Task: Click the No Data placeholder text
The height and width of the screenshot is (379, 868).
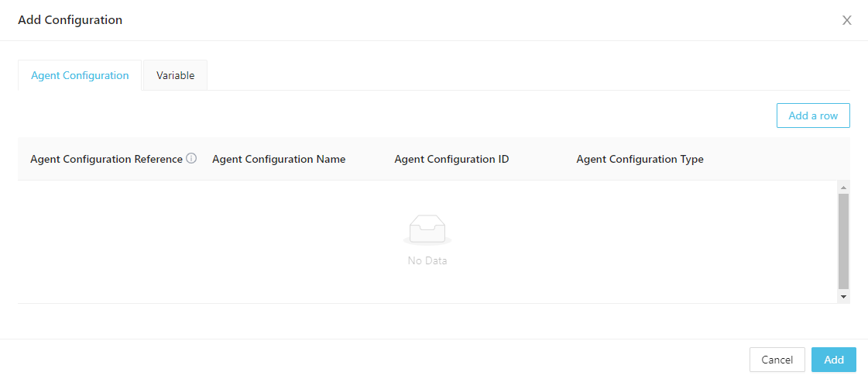Action: [427, 261]
